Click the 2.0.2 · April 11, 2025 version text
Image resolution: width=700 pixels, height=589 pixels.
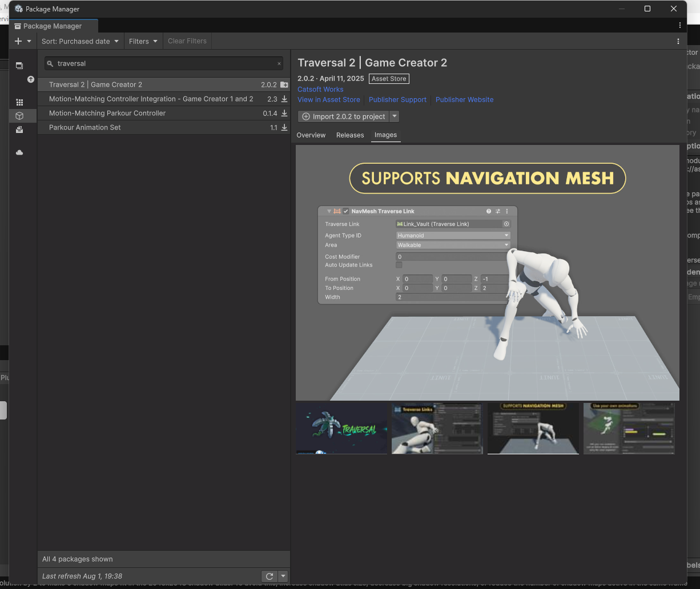point(331,79)
